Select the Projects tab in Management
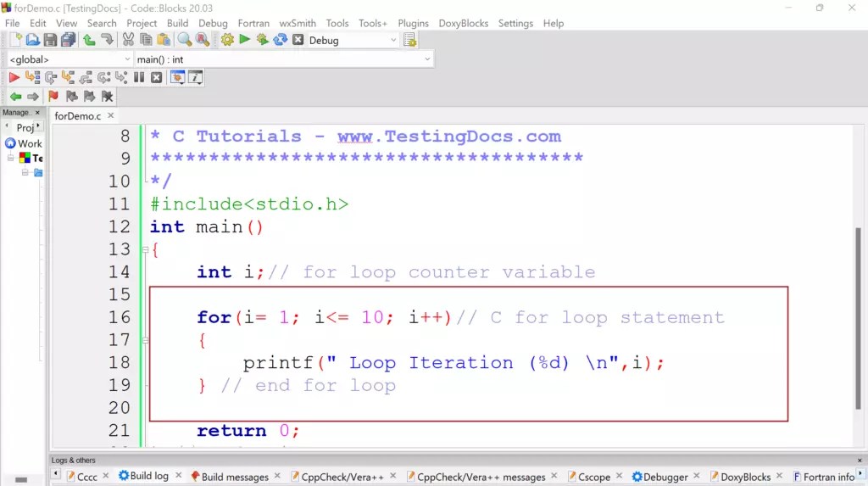 (25, 127)
